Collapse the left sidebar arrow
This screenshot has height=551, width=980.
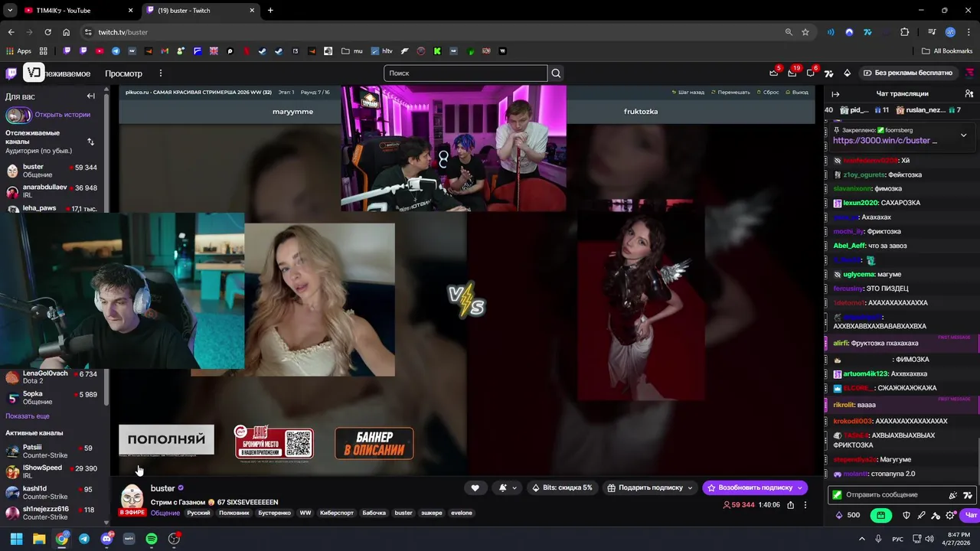point(90,96)
